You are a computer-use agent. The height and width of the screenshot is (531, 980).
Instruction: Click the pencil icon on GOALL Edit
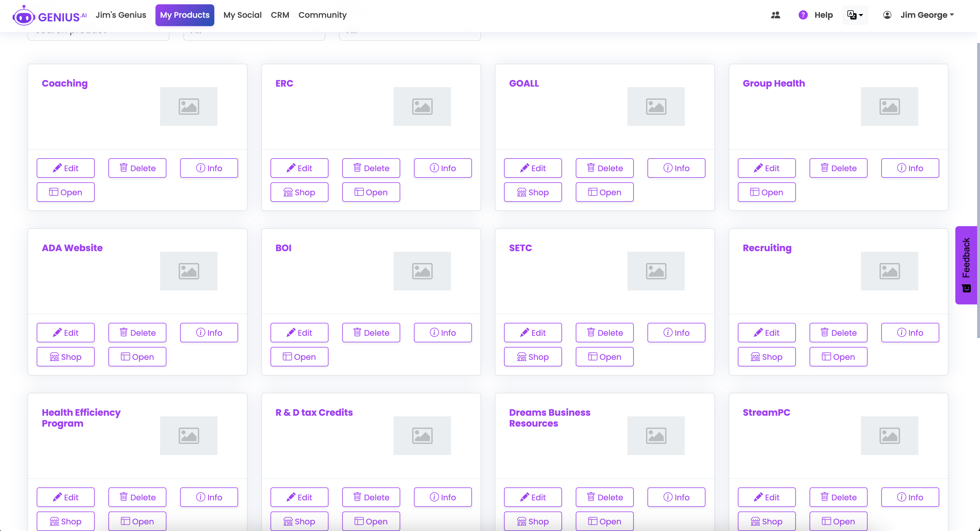click(525, 168)
